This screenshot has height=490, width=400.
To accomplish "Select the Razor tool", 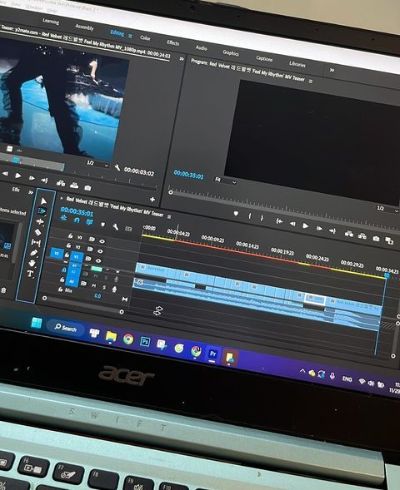I will (x=38, y=232).
